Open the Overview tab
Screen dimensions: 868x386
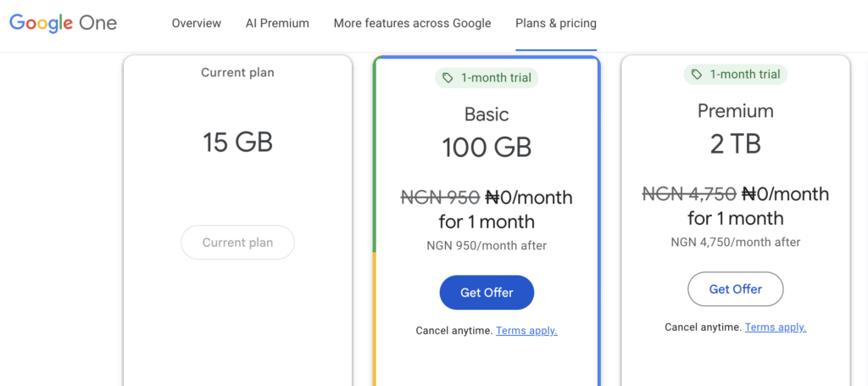pos(196,24)
